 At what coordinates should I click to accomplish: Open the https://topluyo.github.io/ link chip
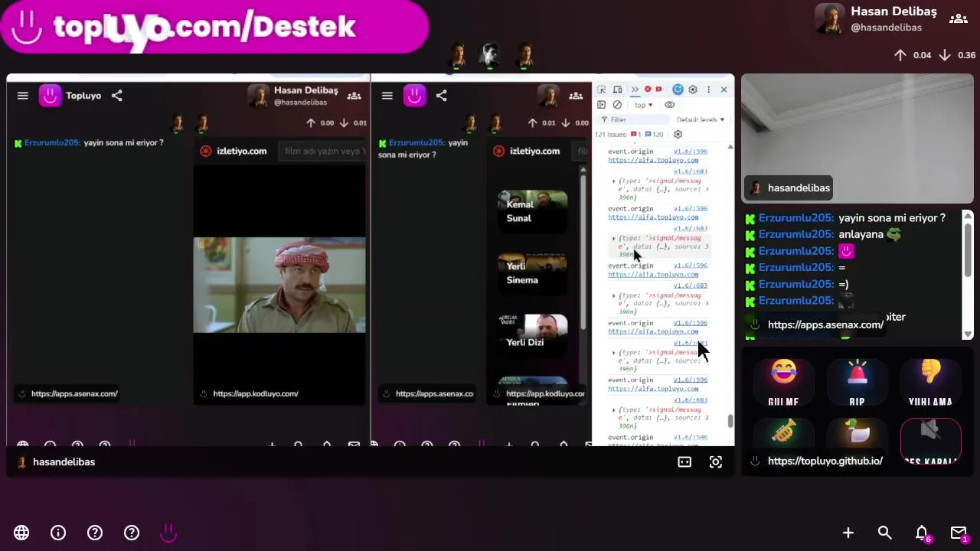pyautogui.click(x=816, y=461)
